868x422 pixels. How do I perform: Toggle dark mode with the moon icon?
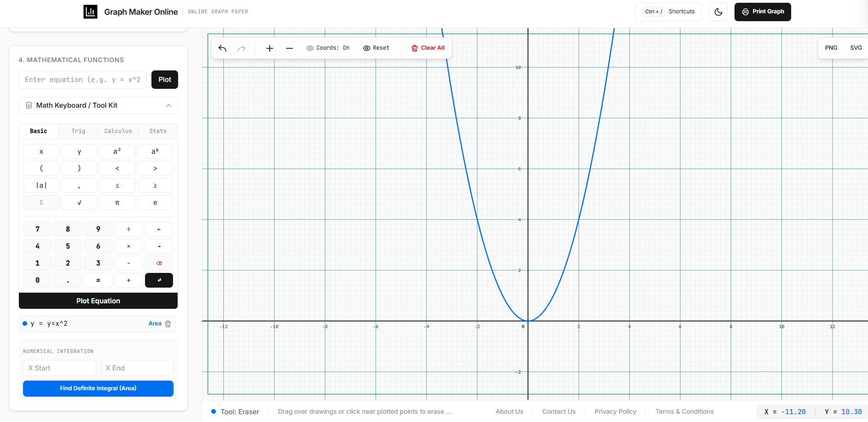tap(718, 12)
